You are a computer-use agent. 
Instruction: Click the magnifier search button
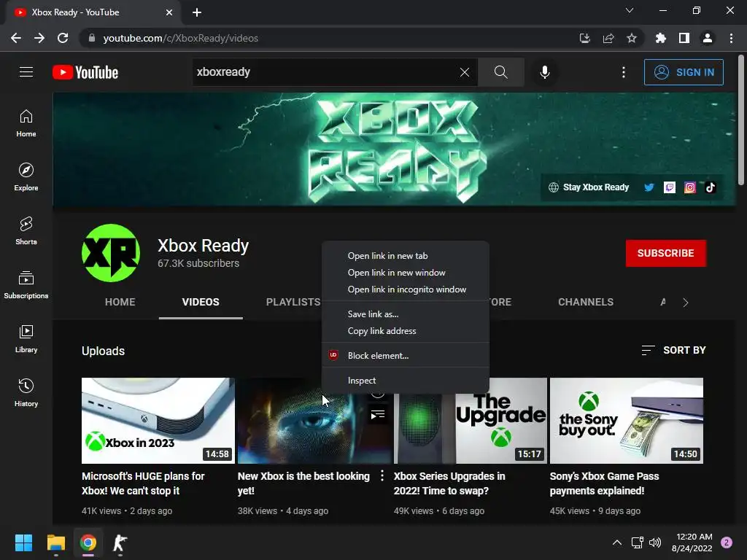[500, 72]
